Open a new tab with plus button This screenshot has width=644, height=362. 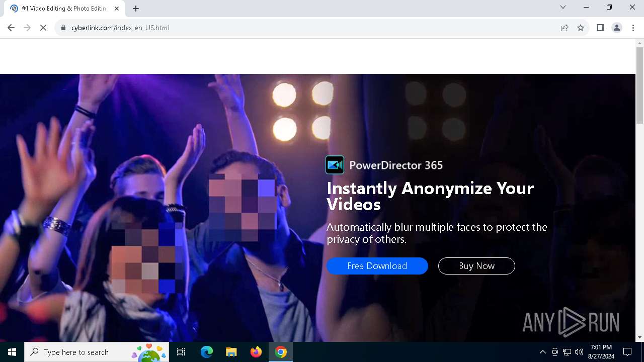[136, 9]
